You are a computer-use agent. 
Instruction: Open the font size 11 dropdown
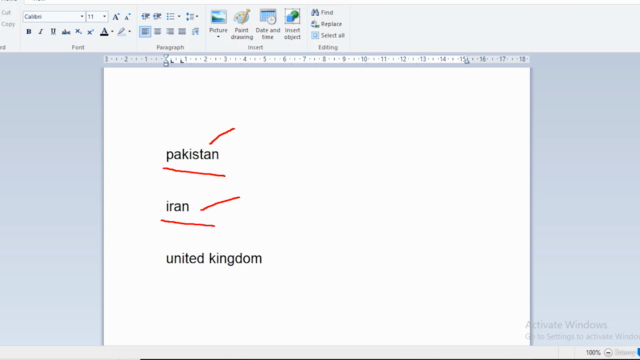pos(104,16)
